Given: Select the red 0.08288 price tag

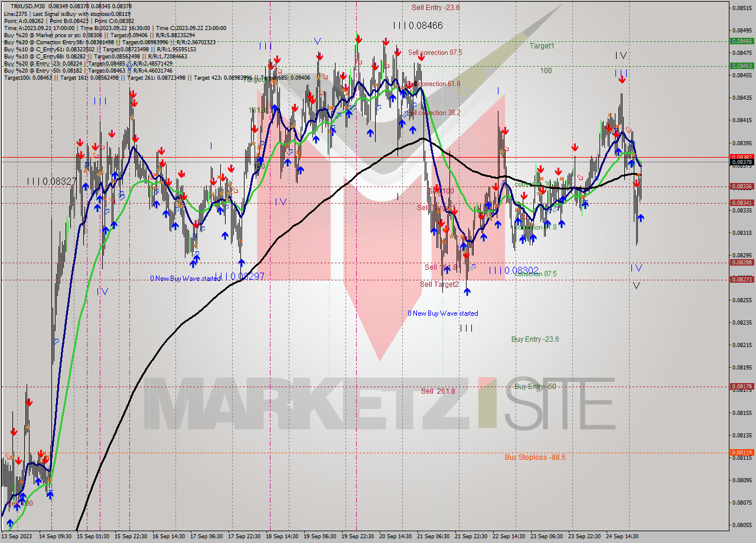Looking at the screenshot, I should click(741, 263).
